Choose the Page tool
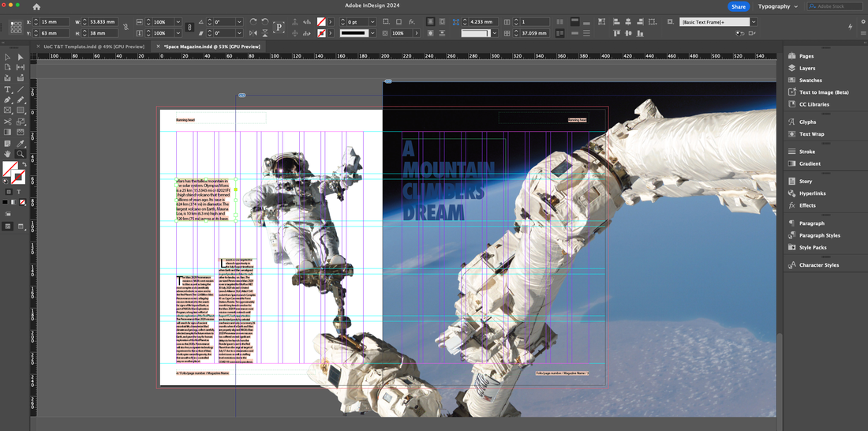Viewport: 868px width, 431px height. [8, 68]
